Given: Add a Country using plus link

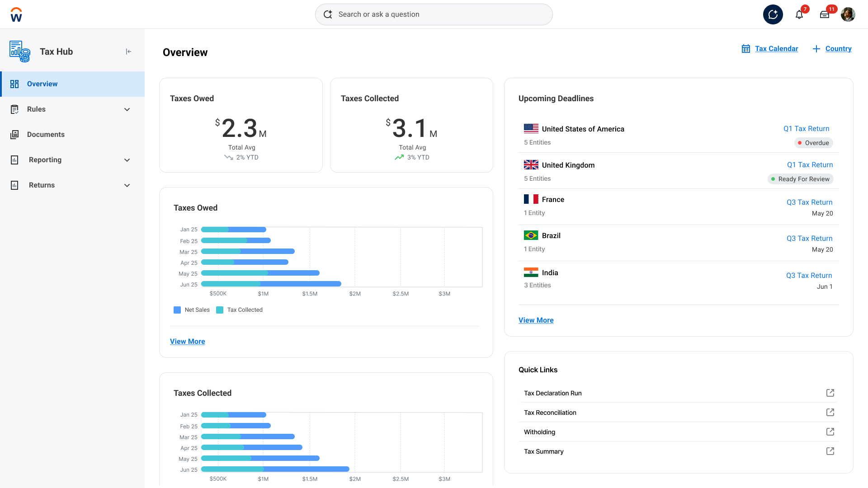Looking at the screenshot, I should click(832, 49).
